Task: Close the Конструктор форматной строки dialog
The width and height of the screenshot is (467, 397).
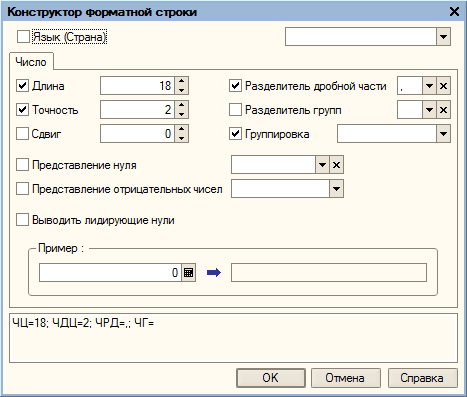Action: 454,12
